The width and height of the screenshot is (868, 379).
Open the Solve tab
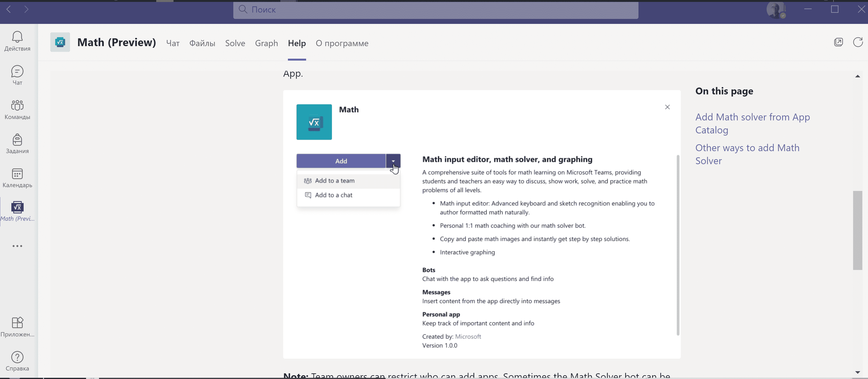point(235,43)
